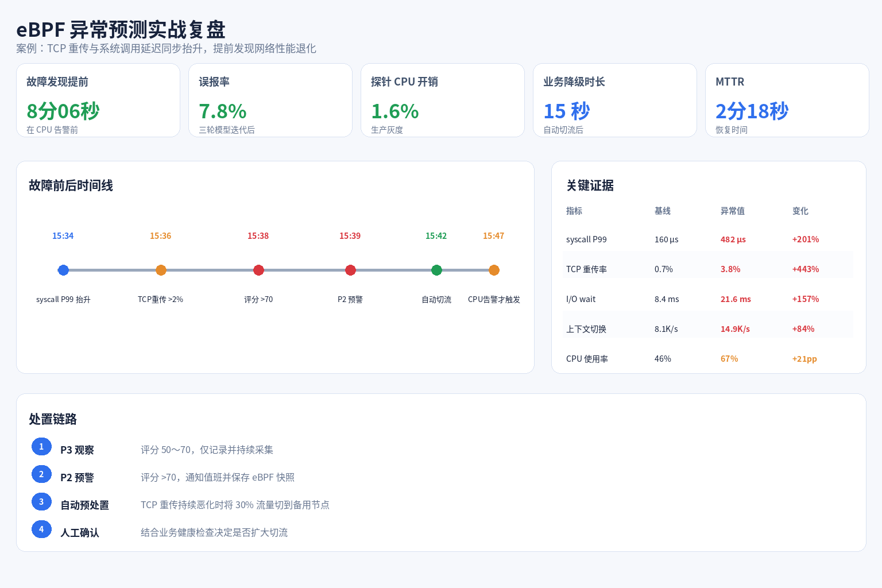Click the 15 秒 degradation value
Viewport: 882px width, 588px height.
point(567,111)
